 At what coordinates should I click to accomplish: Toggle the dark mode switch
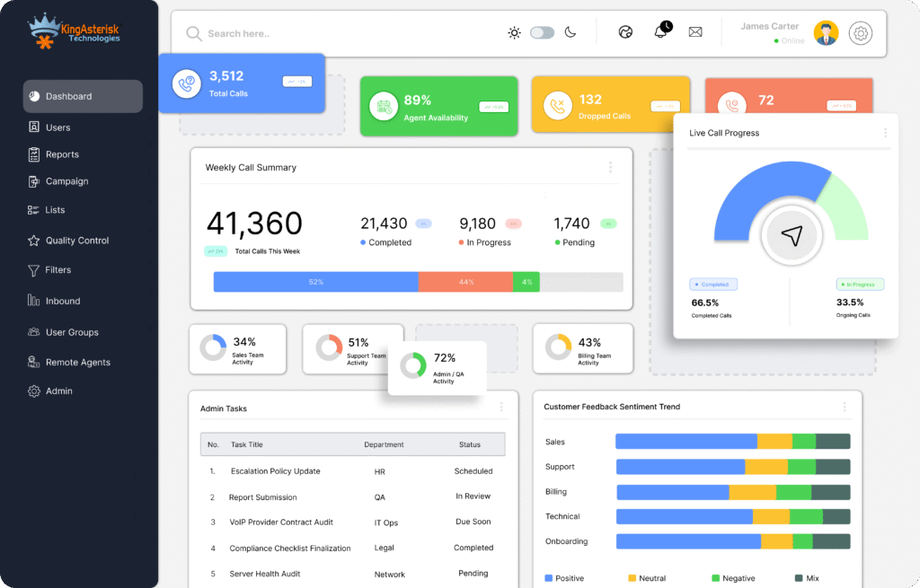pos(542,31)
